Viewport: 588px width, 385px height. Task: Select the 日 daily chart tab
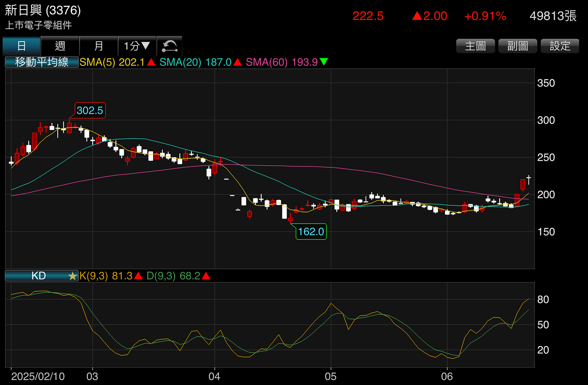point(21,46)
